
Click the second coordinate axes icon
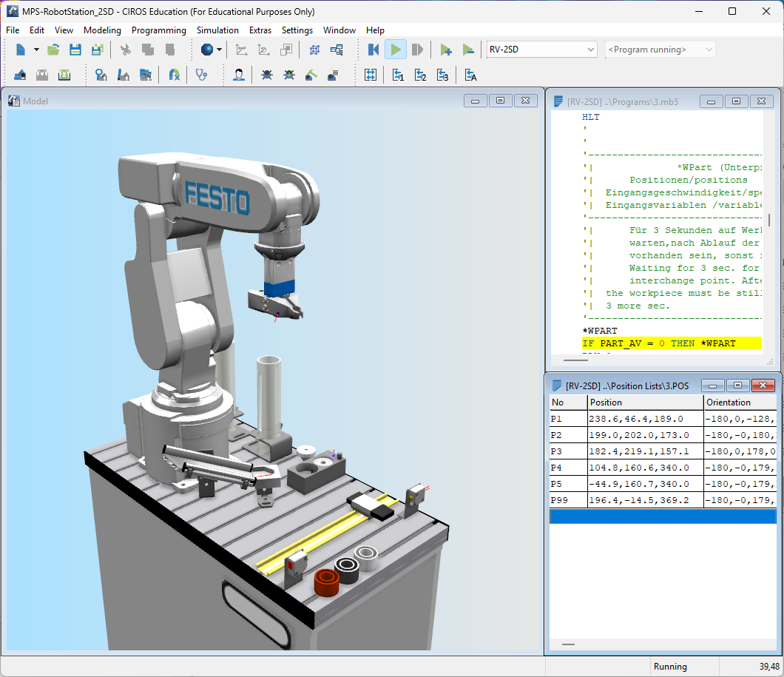click(x=263, y=50)
